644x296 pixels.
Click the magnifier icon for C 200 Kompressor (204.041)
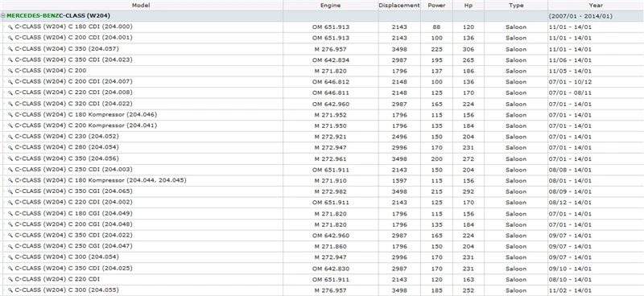pos(10,125)
